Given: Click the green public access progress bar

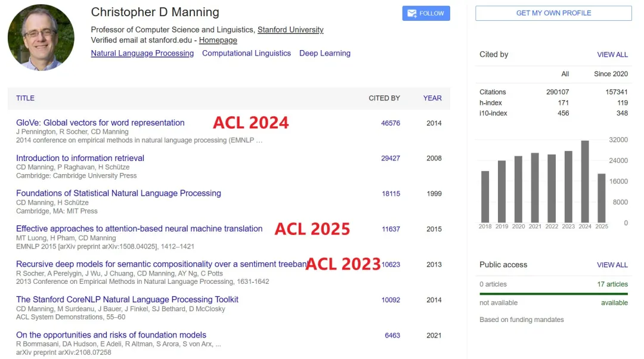Looking at the screenshot, I should click(553, 293).
